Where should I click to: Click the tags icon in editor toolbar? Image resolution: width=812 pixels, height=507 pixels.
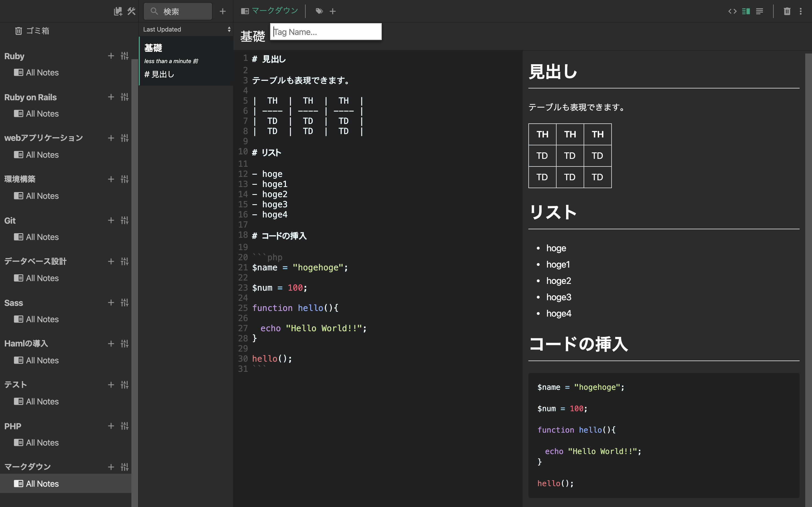319,11
